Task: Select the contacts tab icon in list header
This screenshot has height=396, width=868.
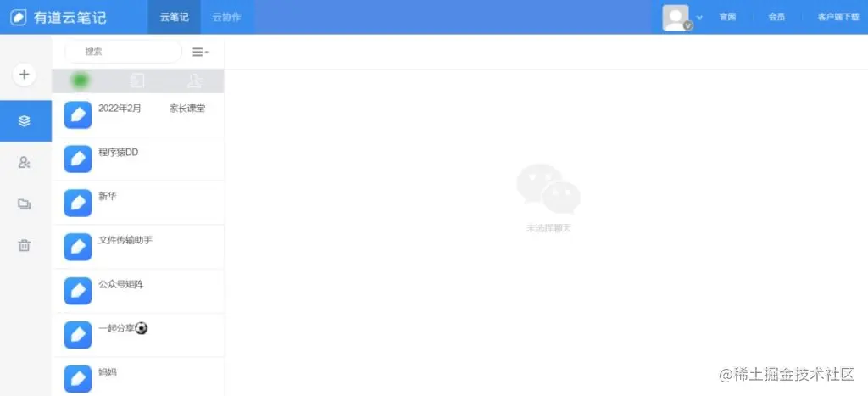Action: click(194, 81)
